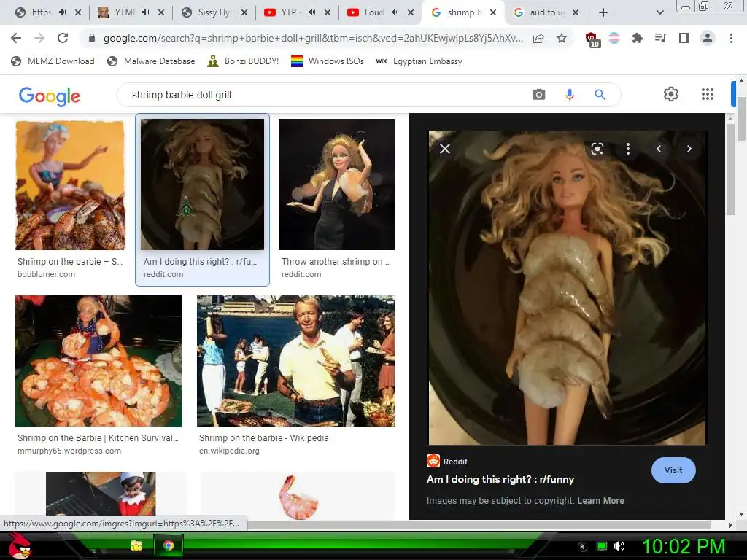Search by image camera icon
The width and height of the screenshot is (747, 560).
pos(539,95)
